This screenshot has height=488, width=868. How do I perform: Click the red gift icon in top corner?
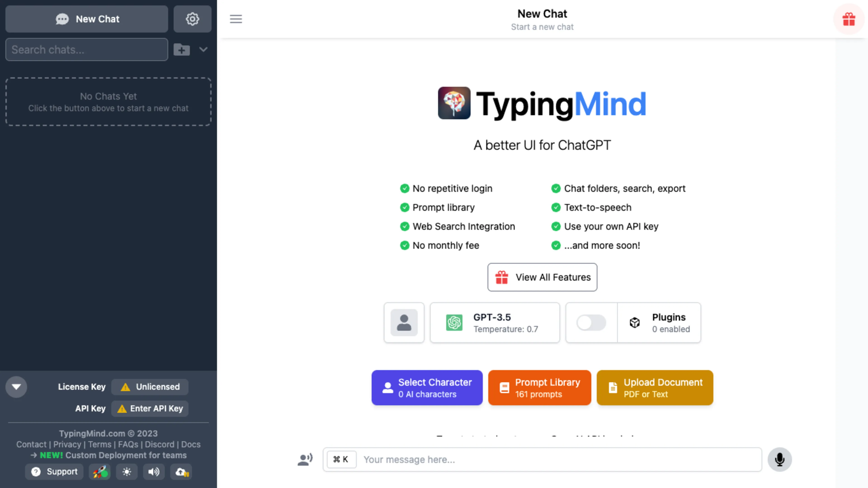tap(849, 19)
